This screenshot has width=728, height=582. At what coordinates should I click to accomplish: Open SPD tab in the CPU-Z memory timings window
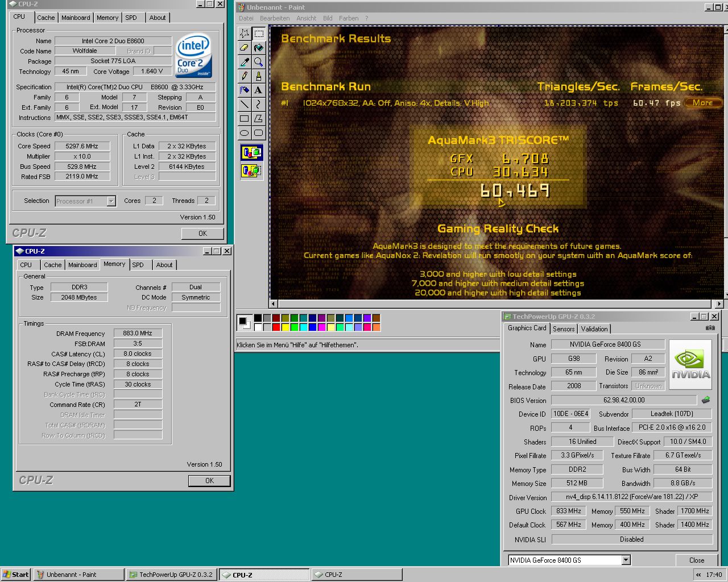tap(138, 265)
